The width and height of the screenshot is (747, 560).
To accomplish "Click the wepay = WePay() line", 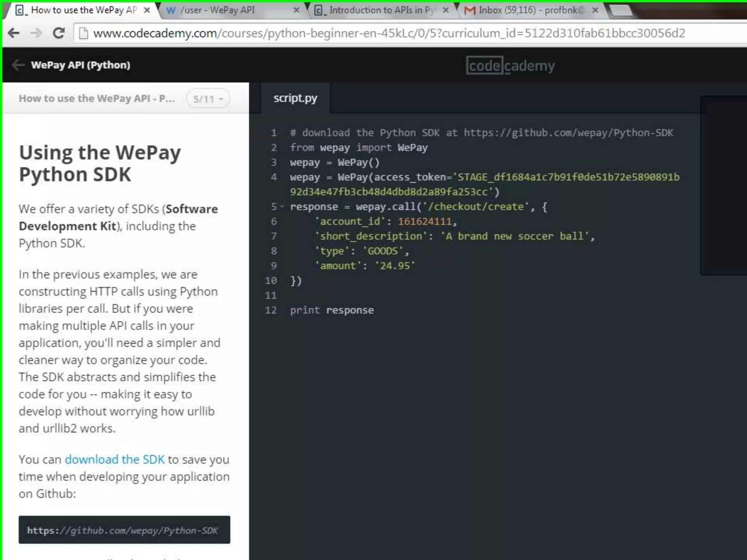I will point(335,162).
